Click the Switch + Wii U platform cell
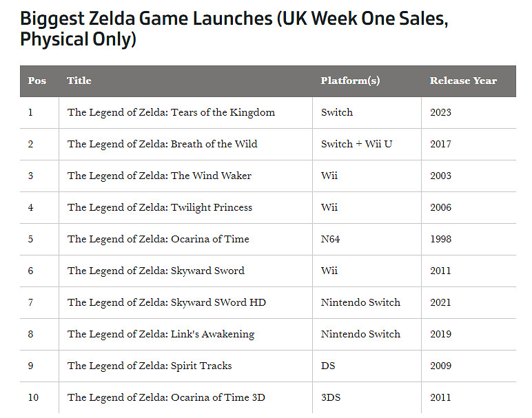Viewport: 532px width, 418px height. point(356,144)
